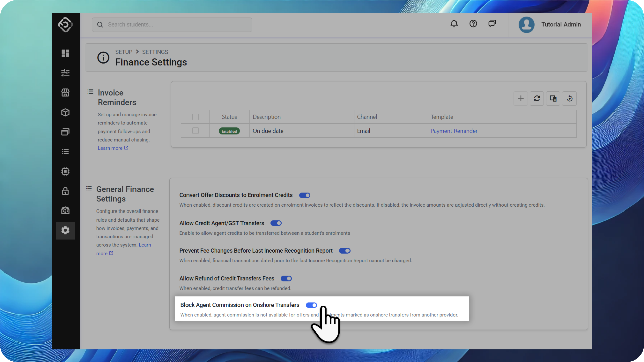This screenshot has height=362, width=644.
Task: Click the sliders icon in sidebar
Action: click(x=65, y=73)
